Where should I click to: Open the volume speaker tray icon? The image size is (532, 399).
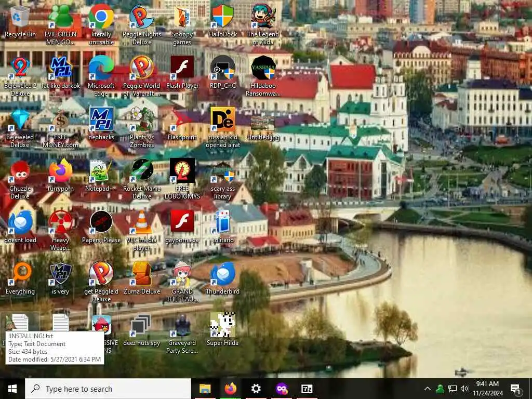[x=464, y=389]
